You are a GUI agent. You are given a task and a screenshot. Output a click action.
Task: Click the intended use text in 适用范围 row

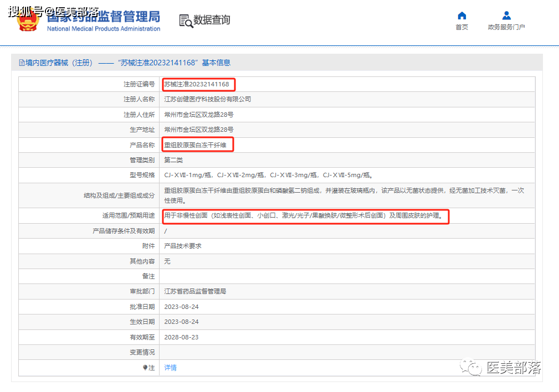(304, 216)
